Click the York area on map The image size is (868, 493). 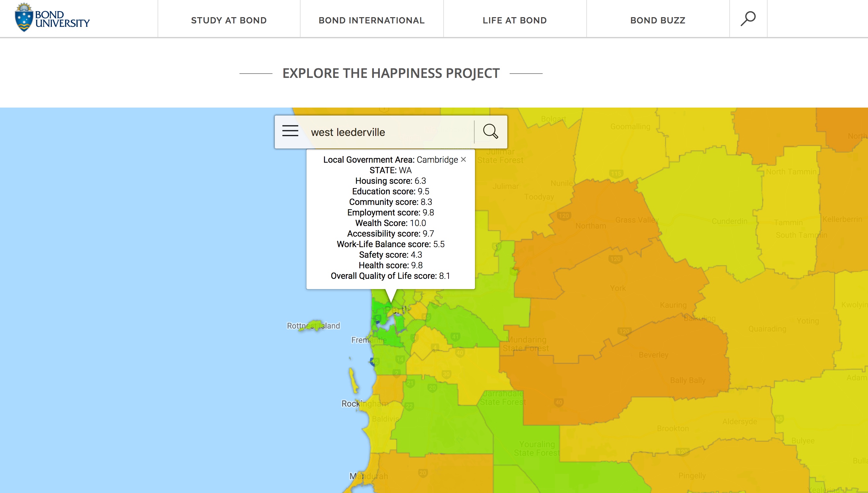(x=618, y=288)
